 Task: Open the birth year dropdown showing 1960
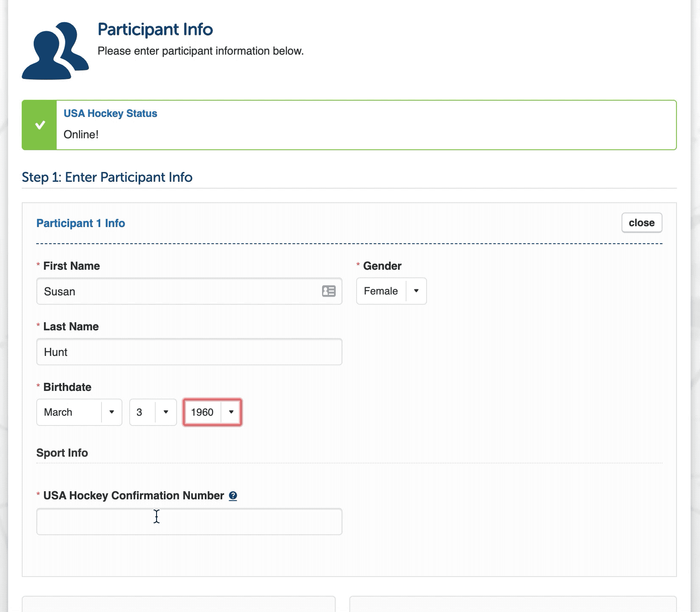click(212, 412)
